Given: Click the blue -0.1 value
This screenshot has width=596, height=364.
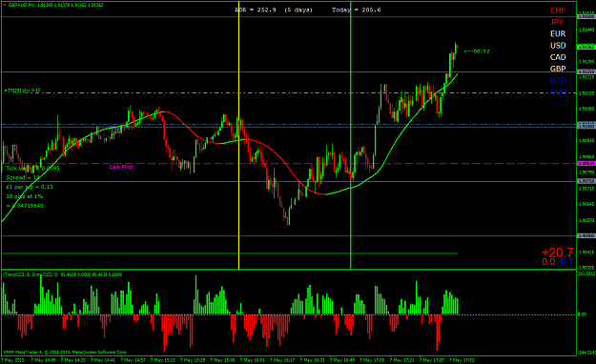Looking at the screenshot, I should tap(565, 262).
